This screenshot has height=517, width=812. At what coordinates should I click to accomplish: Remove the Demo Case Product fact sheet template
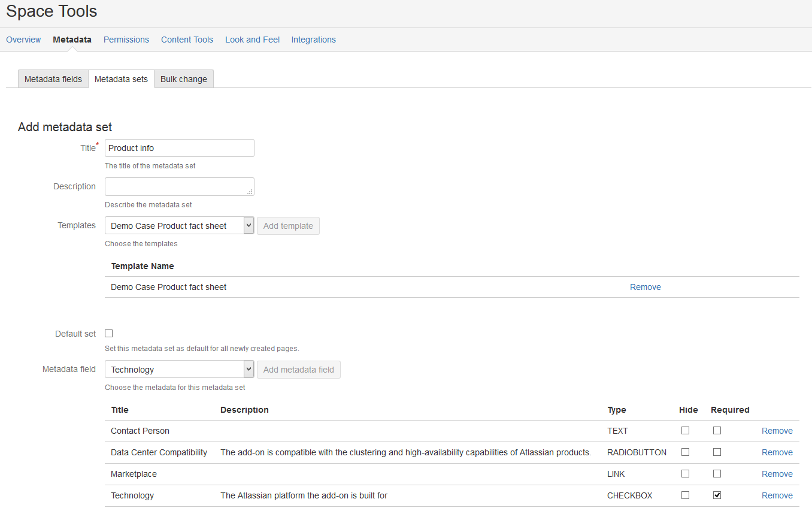point(645,287)
